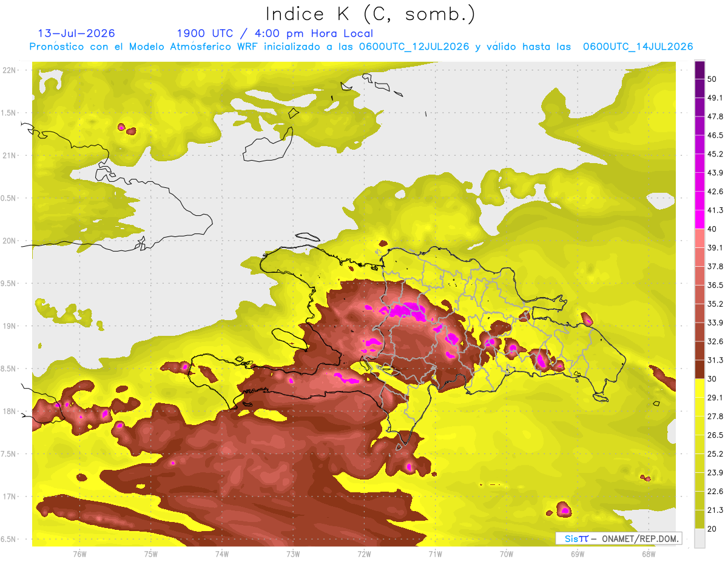Click the initialization time "0600UTC_12JUL2026"
This screenshot has width=728, height=562.
point(414,47)
